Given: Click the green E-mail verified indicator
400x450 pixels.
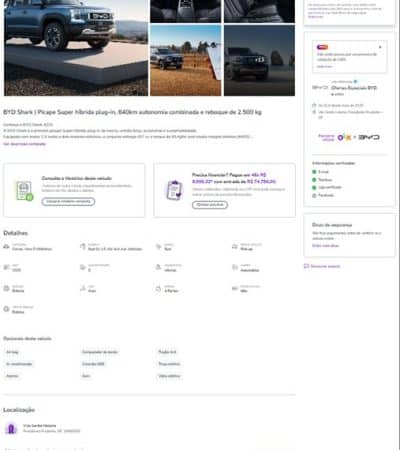Looking at the screenshot, I should [x=314, y=172].
